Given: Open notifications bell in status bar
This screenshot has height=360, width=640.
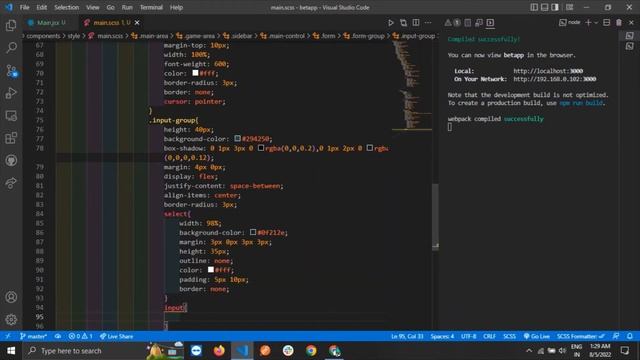Looking at the screenshot, I should pos(630,336).
